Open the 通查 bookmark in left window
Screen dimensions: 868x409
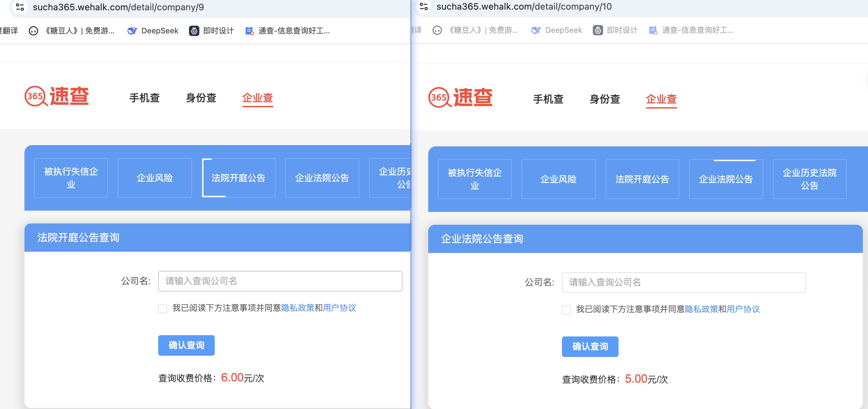(288, 30)
